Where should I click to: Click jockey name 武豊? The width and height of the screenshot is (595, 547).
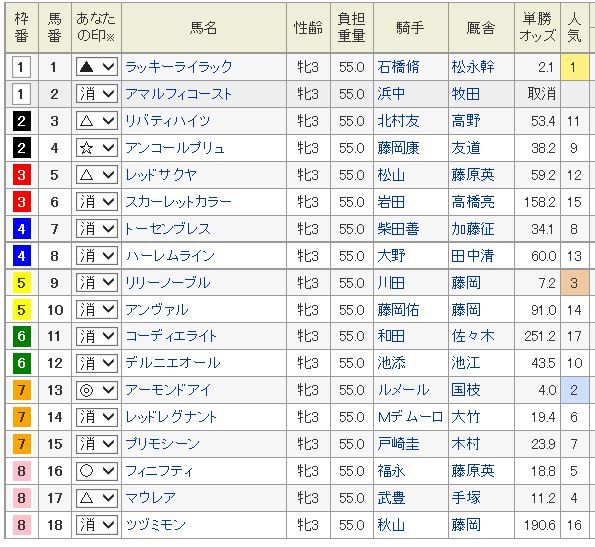click(391, 498)
